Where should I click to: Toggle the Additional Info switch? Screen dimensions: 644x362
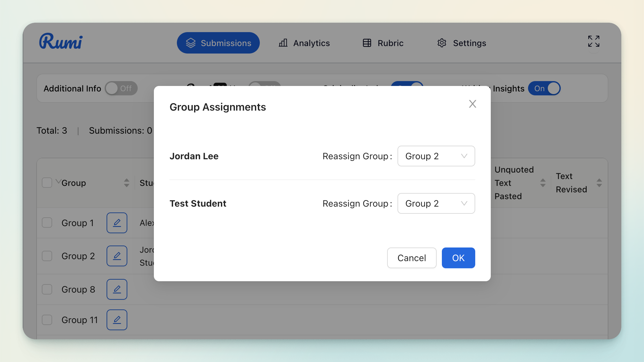click(x=121, y=89)
